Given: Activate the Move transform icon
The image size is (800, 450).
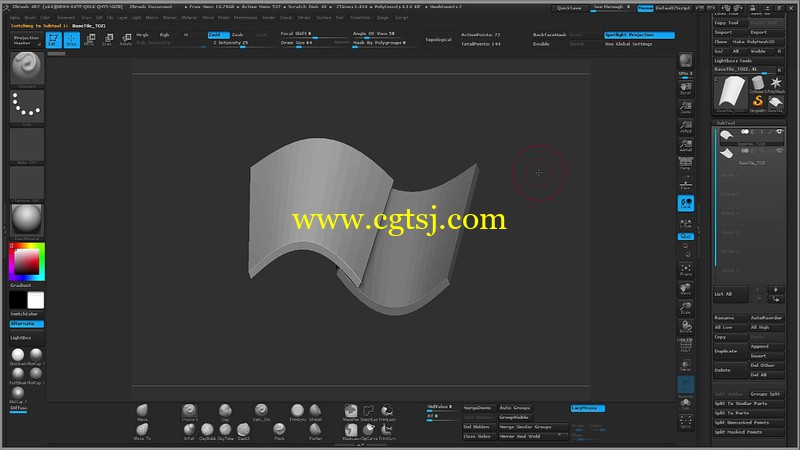Looking at the screenshot, I should coord(89,40).
